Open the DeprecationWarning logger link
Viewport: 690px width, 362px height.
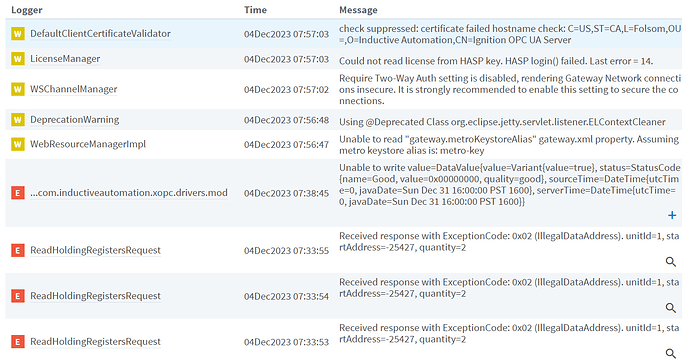tap(74, 120)
